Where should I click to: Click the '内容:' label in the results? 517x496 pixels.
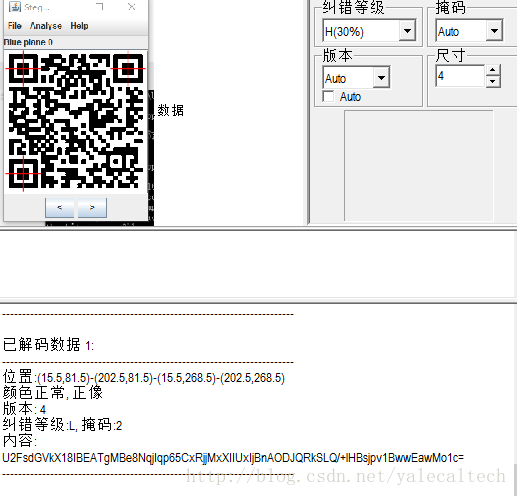(x=20, y=441)
